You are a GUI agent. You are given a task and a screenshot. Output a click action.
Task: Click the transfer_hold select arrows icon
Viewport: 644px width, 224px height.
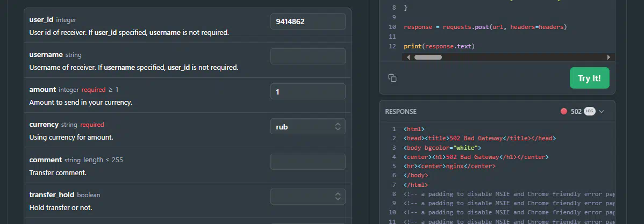[x=338, y=197]
